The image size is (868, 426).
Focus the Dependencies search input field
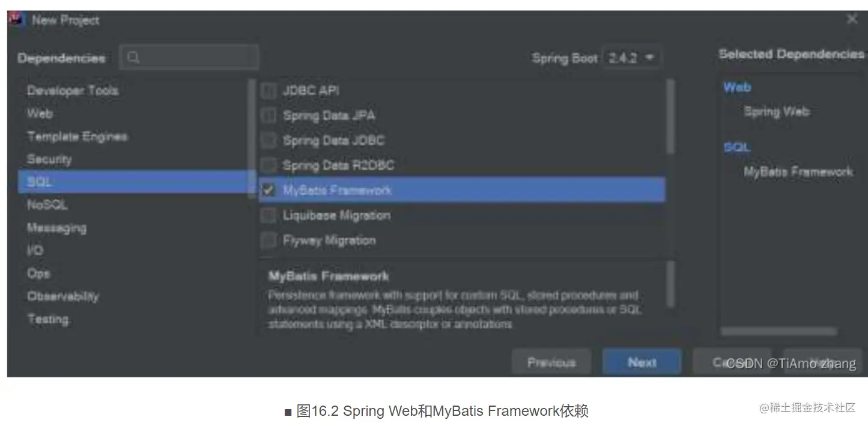click(189, 58)
